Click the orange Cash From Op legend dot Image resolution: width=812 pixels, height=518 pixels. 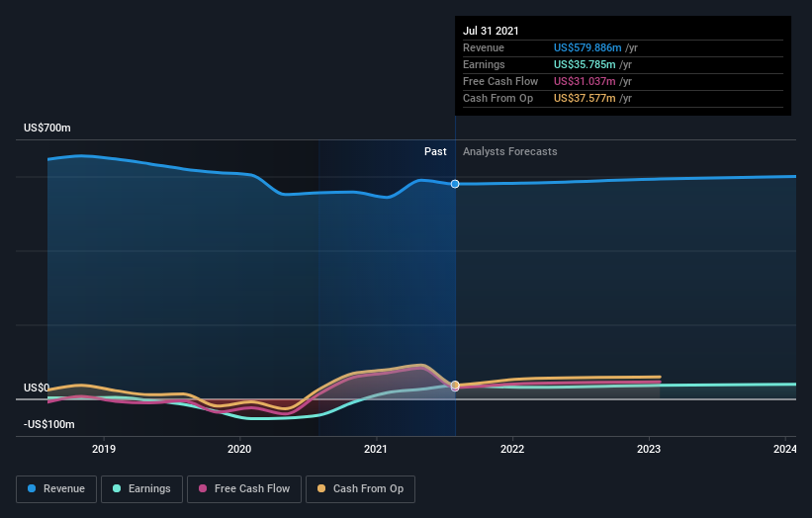pyautogui.click(x=321, y=488)
